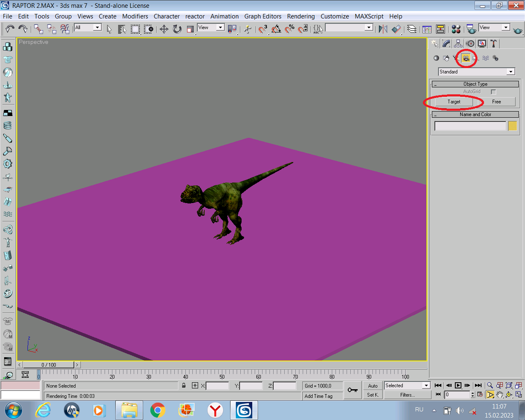Toggle the Percent Snap icon

tap(290, 29)
